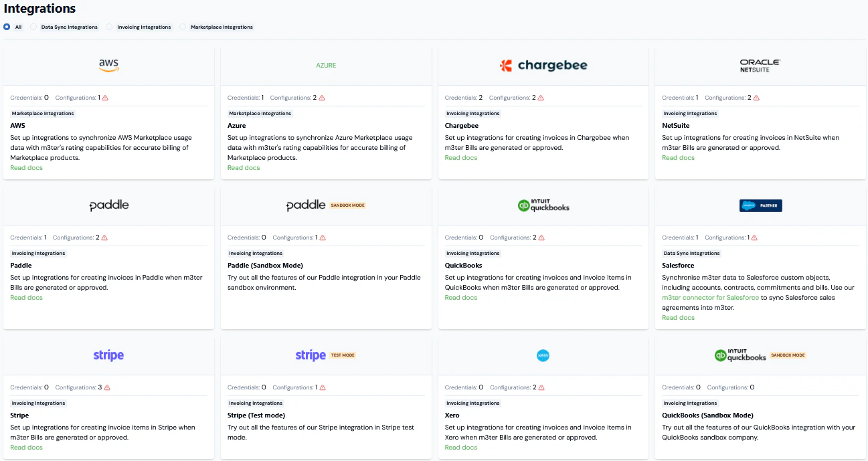Image resolution: width=868 pixels, height=461 pixels.
Task: Click the Stripe logo without test badge
Action: (108, 355)
